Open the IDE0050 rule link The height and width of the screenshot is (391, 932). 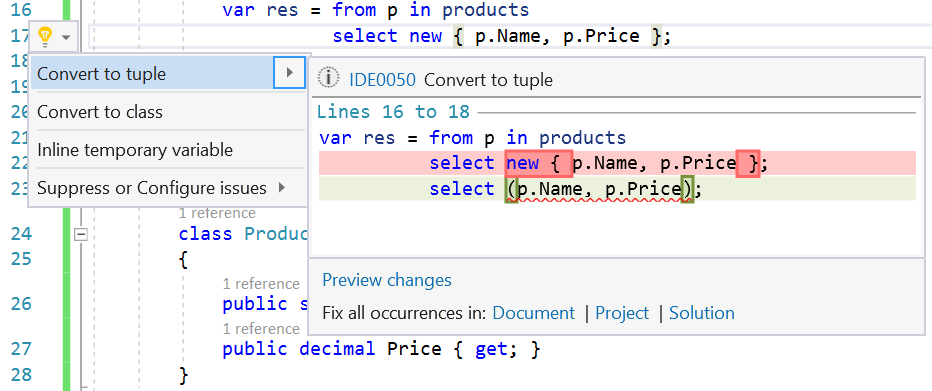[382, 80]
